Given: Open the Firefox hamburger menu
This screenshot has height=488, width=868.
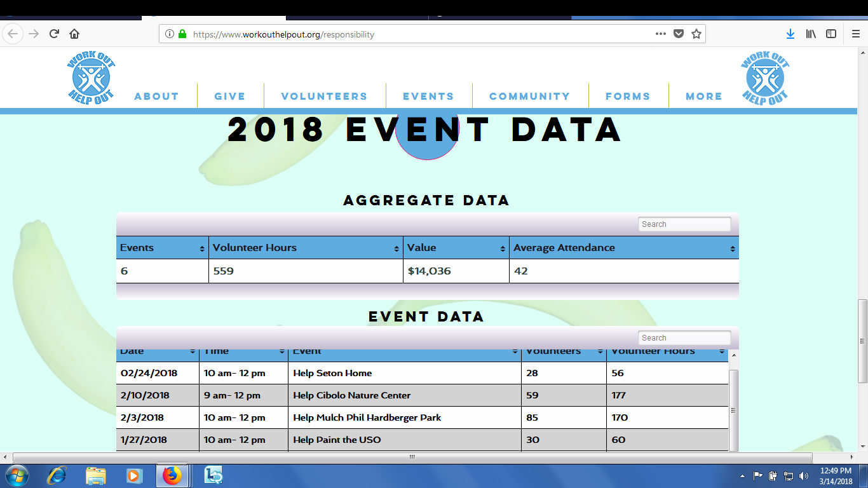Looking at the screenshot, I should [x=856, y=34].
